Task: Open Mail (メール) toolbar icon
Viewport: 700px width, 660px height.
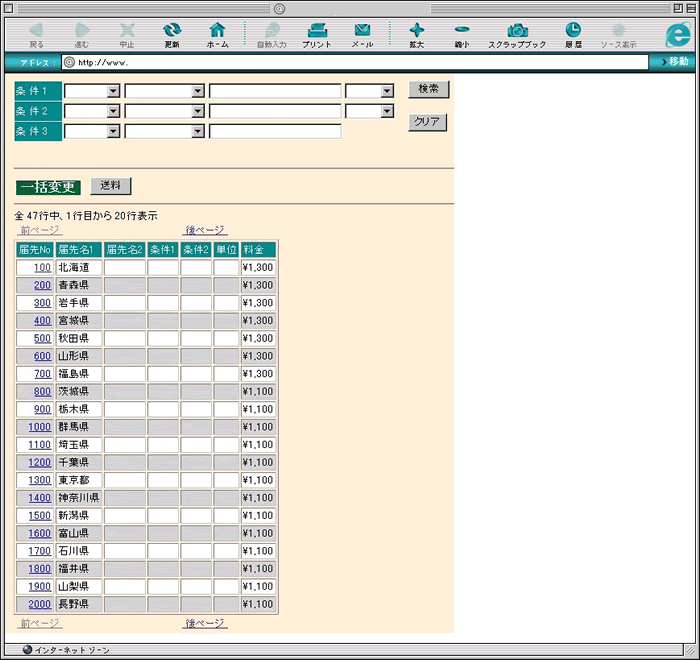Action: pos(362,35)
